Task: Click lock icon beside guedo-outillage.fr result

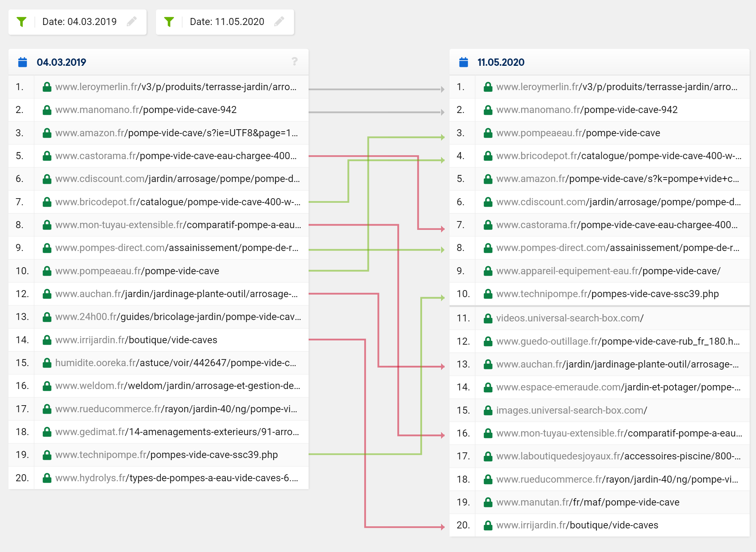Action: point(488,341)
